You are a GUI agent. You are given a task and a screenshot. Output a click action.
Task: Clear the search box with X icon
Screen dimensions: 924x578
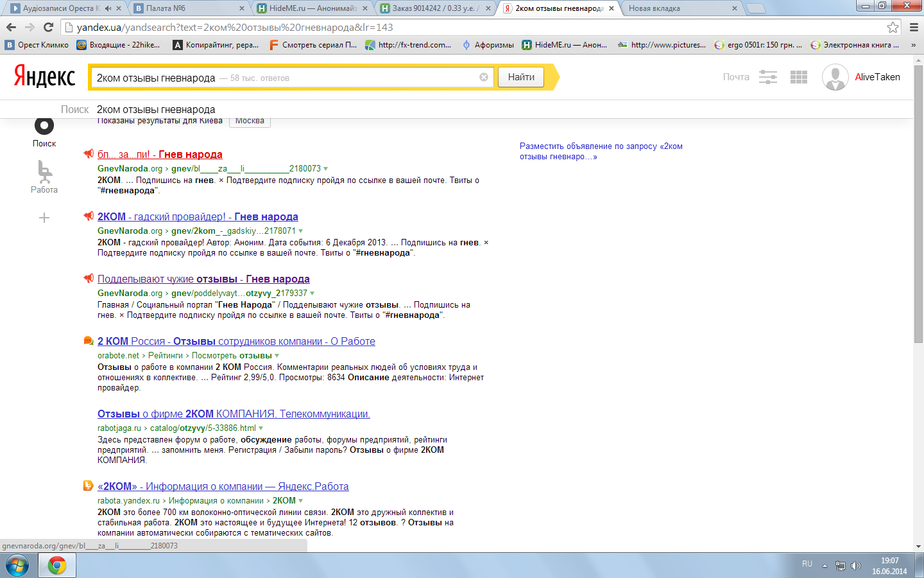[484, 77]
